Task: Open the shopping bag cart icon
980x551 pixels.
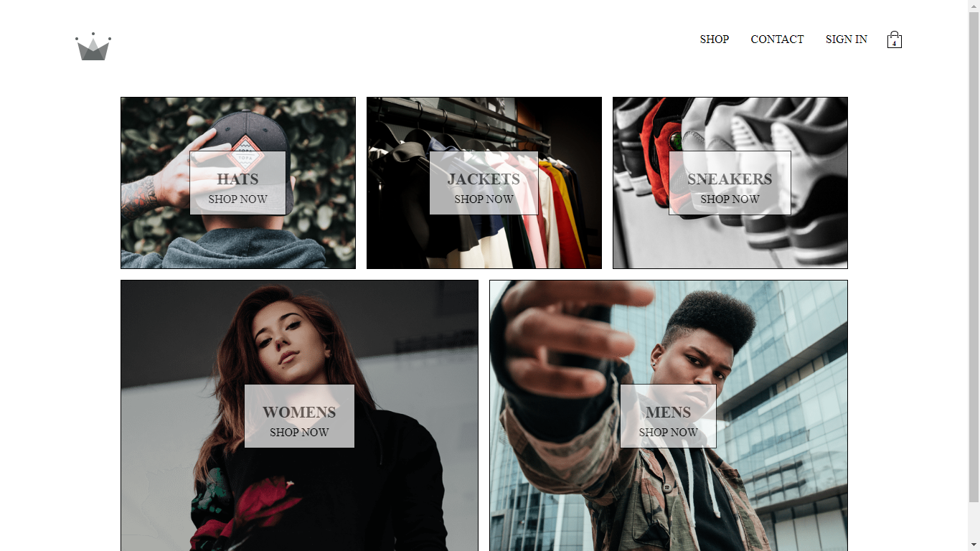Action: click(894, 39)
